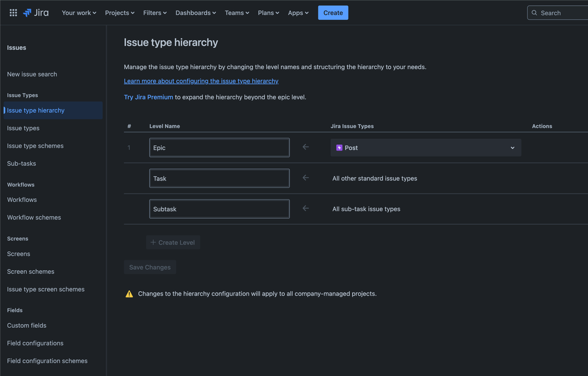
Task: Click the Try Jira Premium link
Action: click(148, 97)
